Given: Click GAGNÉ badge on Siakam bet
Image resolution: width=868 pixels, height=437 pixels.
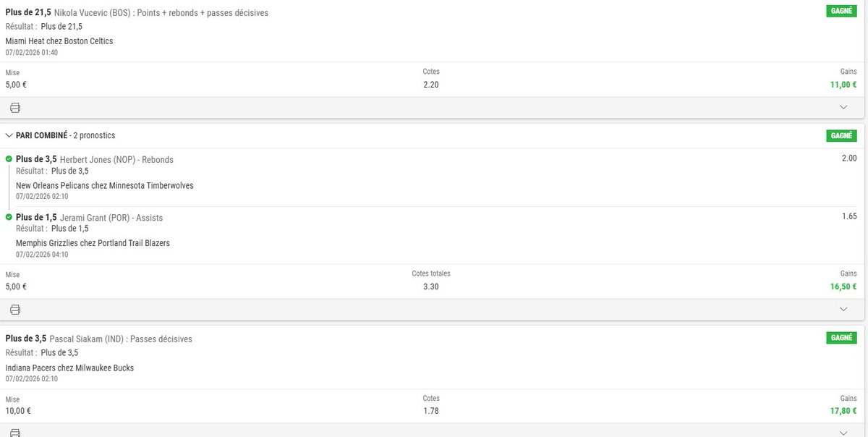Looking at the screenshot, I should [x=841, y=338].
